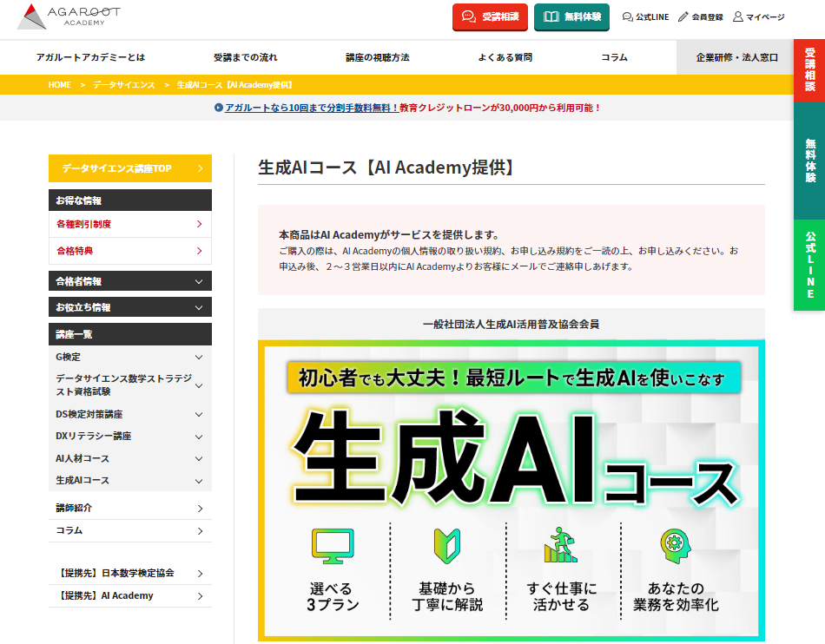Click the beginner mark icon above 基礎から丁寧に解説
Image resolution: width=825 pixels, height=644 pixels.
(446, 546)
